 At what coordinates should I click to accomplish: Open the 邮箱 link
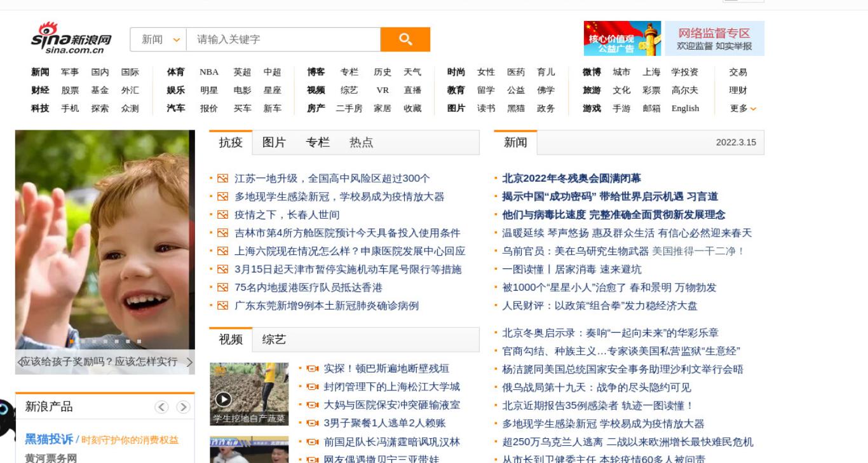click(x=651, y=109)
